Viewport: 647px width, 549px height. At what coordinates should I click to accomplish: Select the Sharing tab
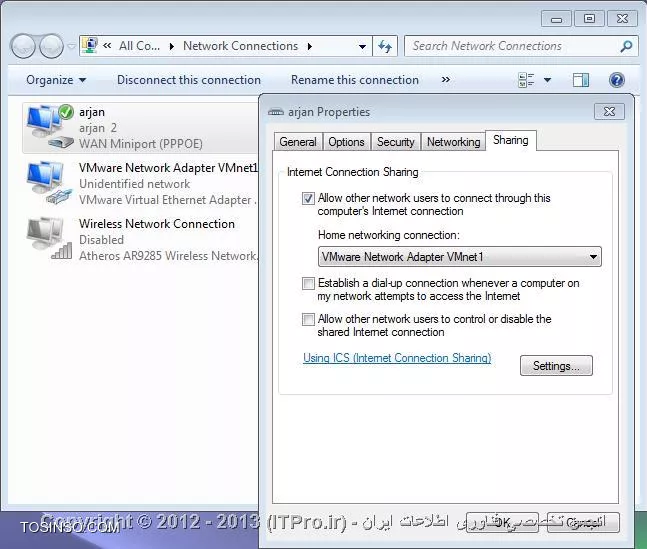[511, 140]
